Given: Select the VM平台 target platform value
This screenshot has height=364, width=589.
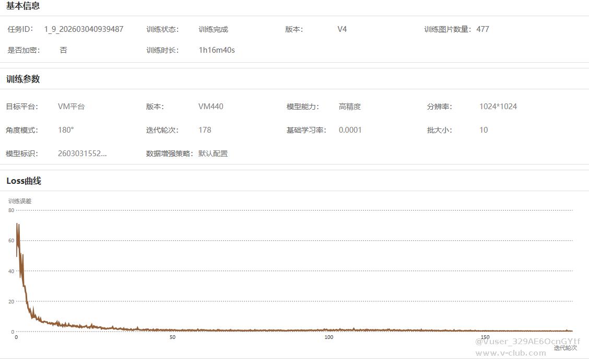Looking at the screenshot, I should [x=71, y=107].
